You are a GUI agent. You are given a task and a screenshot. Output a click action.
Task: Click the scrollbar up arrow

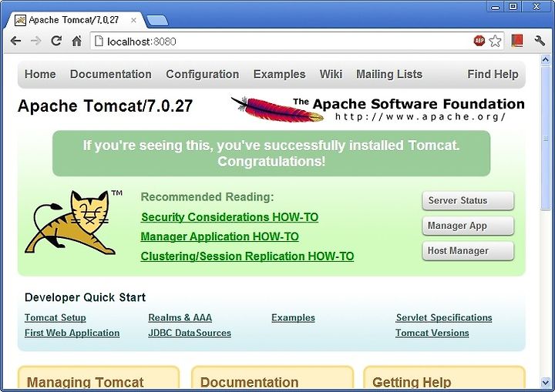pyautogui.click(x=546, y=59)
